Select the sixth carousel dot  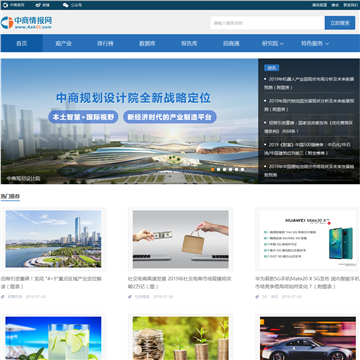pyautogui.click(x=242, y=169)
